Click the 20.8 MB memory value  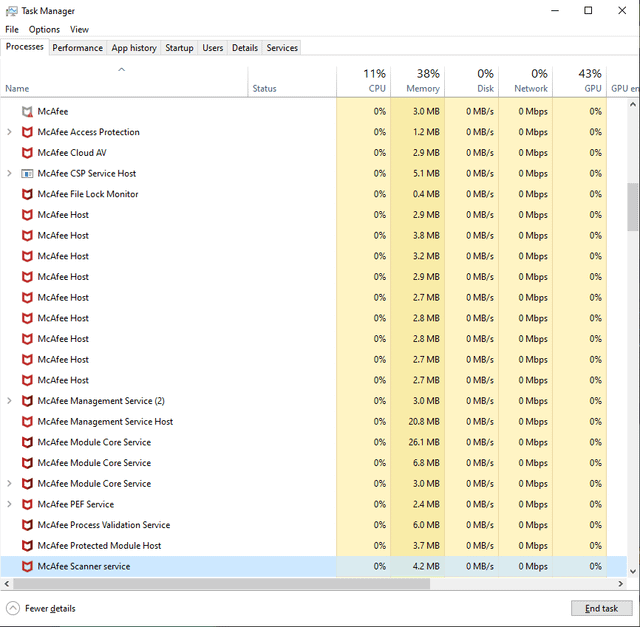point(424,421)
